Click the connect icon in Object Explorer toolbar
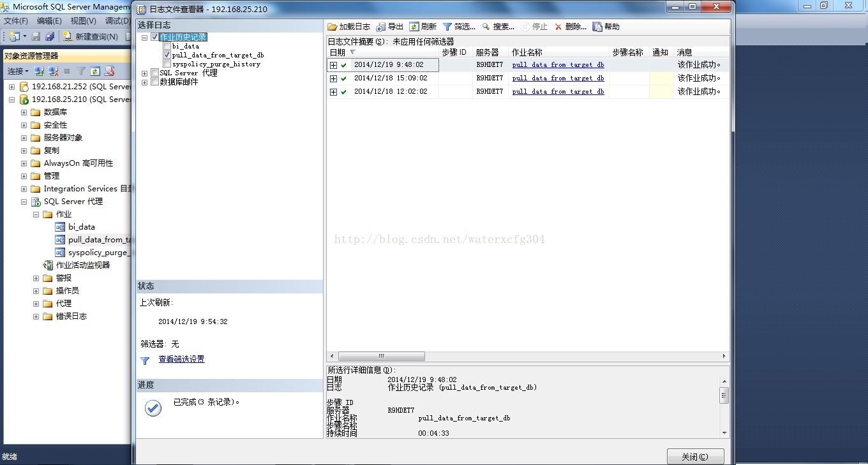 pyautogui.click(x=39, y=71)
